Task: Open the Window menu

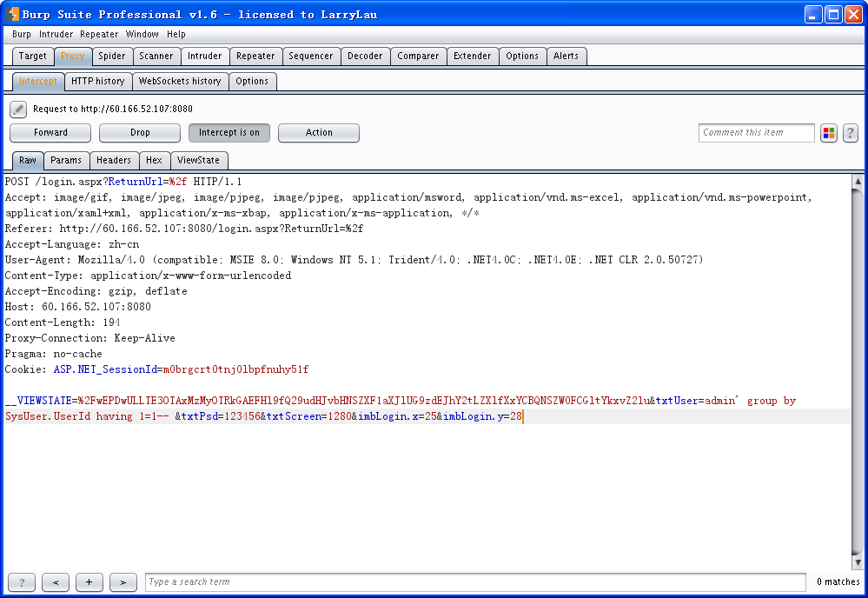Action: pos(142,34)
